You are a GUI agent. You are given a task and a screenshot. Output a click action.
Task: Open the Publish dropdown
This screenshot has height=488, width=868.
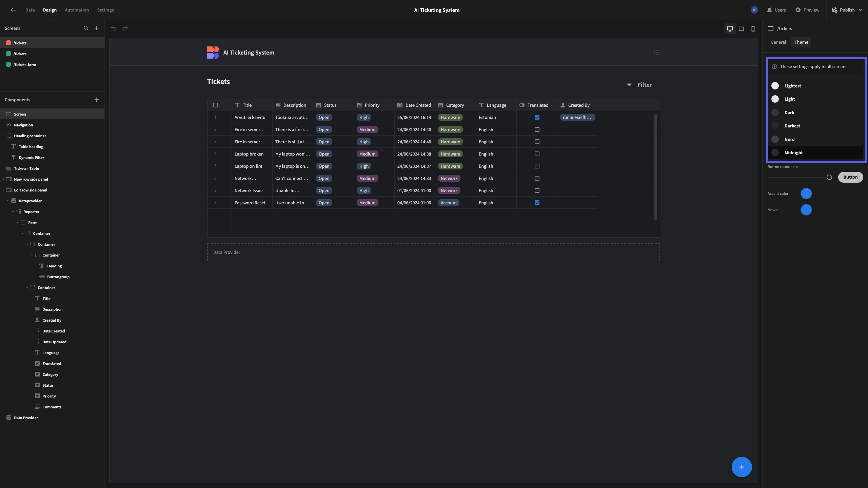coord(847,10)
